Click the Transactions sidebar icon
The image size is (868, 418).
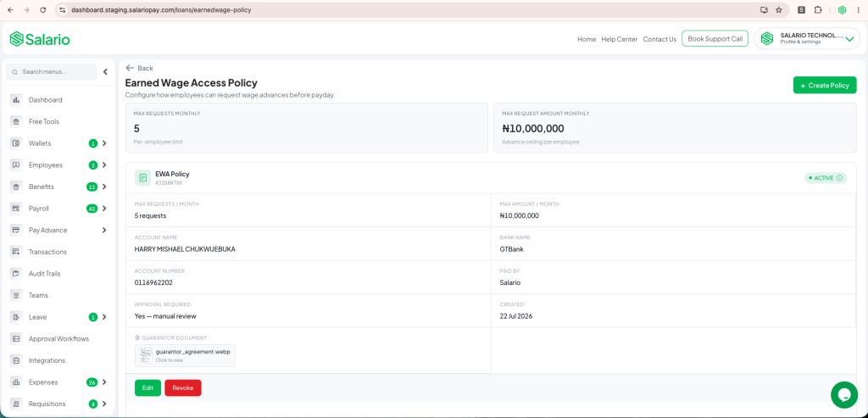pyautogui.click(x=16, y=252)
